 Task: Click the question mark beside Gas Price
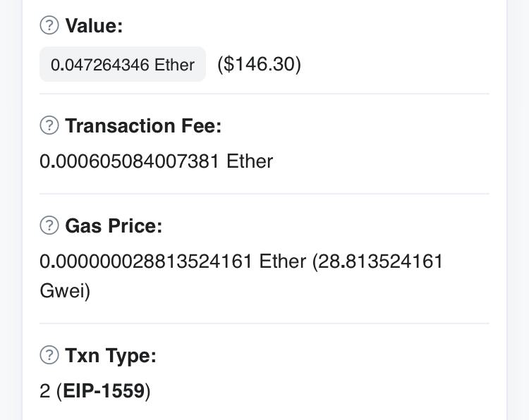[49, 226]
